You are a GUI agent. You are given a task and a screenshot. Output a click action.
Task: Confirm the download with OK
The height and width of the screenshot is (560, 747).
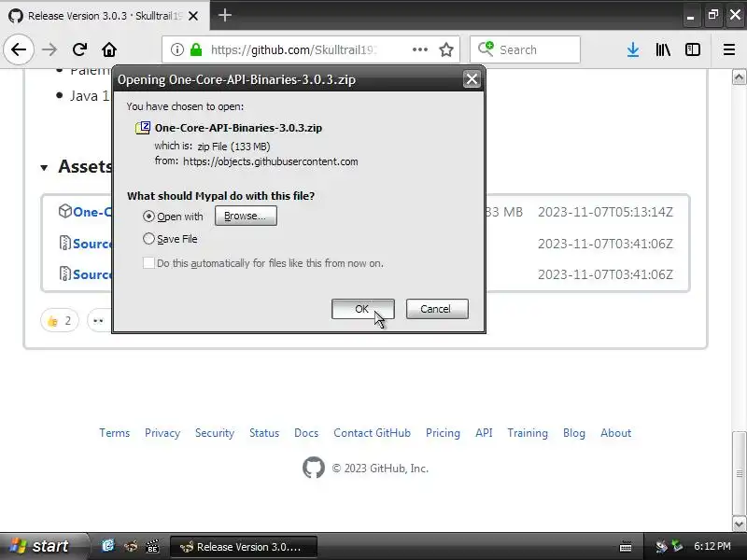(x=362, y=309)
